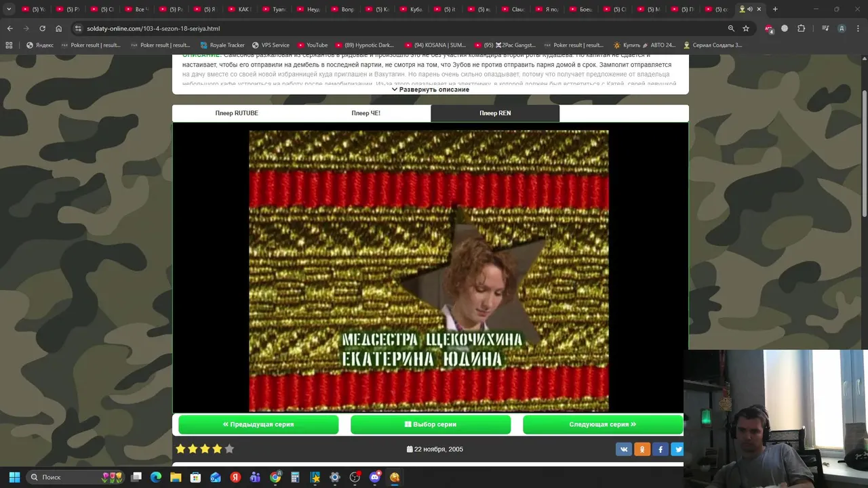The width and height of the screenshot is (868, 488).
Task: Open the tab search dropdown arrow
Action: (9, 9)
